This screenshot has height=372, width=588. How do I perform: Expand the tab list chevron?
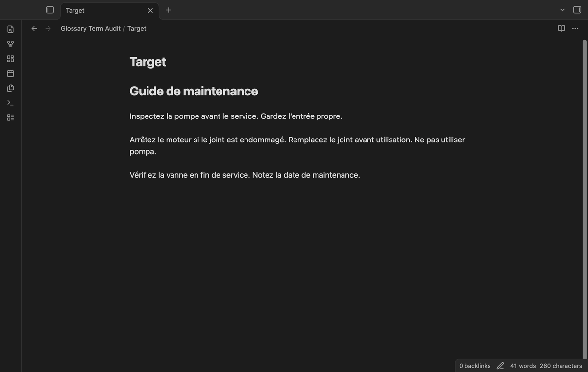pyautogui.click(x=563, y=10)
